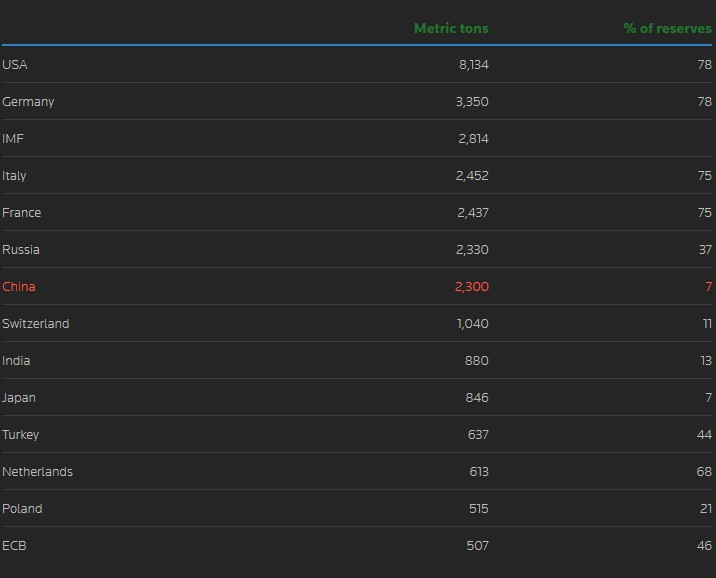The image size is (716, 578).
Task: Click the IMF row label
Action: click(13, 139)
